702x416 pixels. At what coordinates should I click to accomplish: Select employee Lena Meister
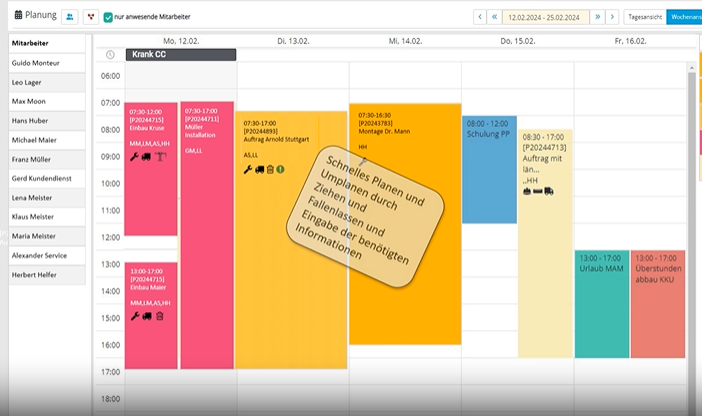[x=47, y=198]
